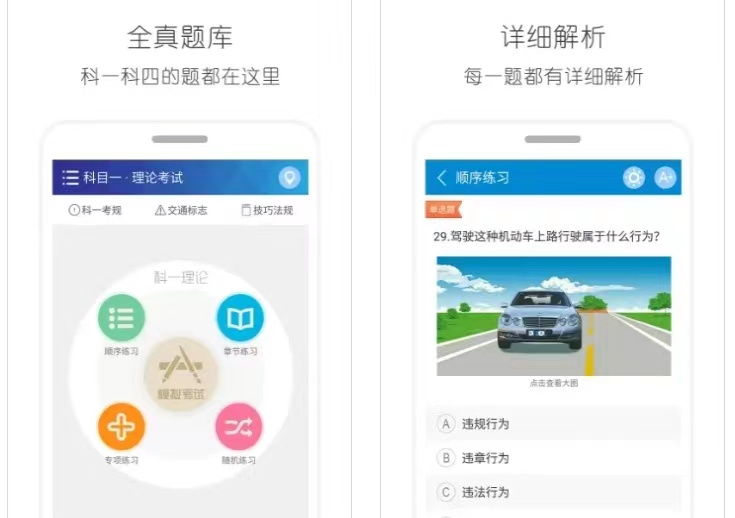Select answer C 违法行为
Viewport: 735px width, 518px height.
click(x=553, y=492)
